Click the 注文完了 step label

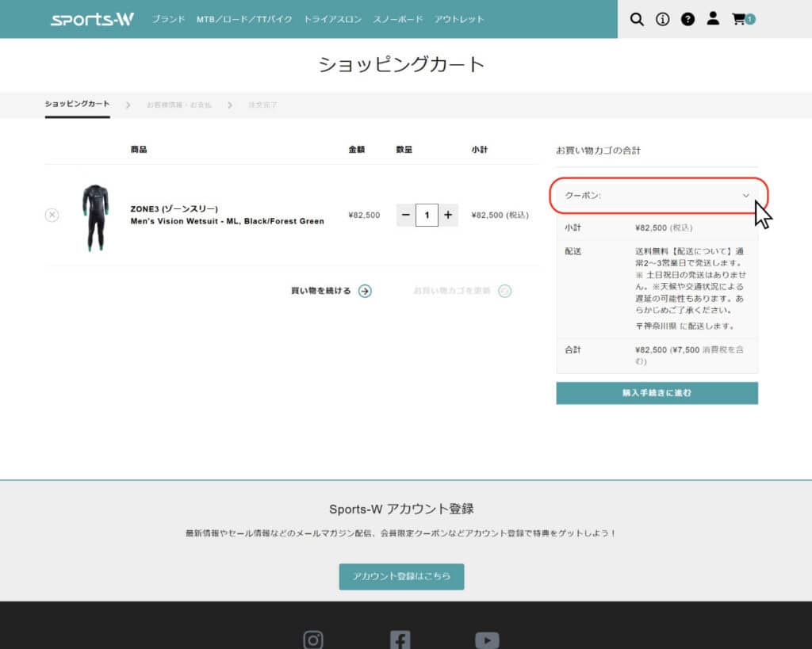click(x=262, y=105)
